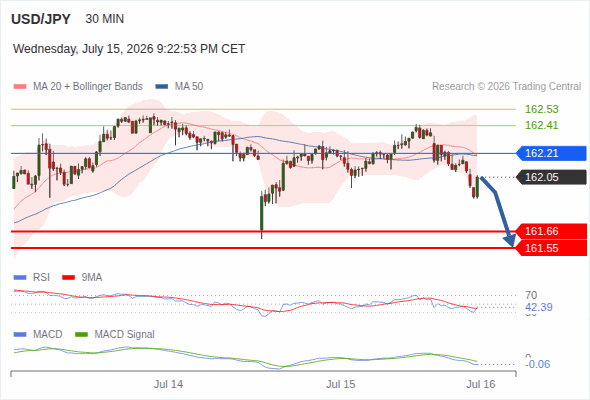Click the MA 20 + Bollinger Bands pink swatch
The height and width of the screenshot is (400, 590).
coord(20,87)
